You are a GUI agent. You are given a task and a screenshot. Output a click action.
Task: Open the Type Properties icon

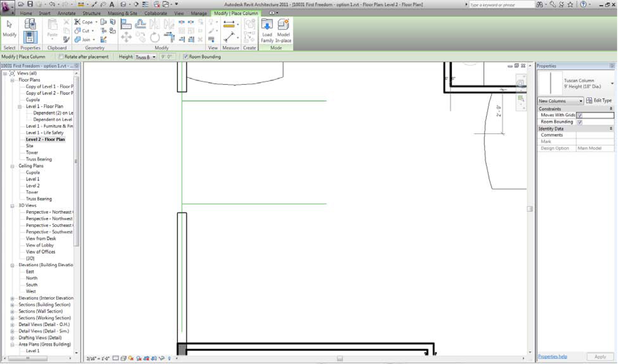coord(30,24)
